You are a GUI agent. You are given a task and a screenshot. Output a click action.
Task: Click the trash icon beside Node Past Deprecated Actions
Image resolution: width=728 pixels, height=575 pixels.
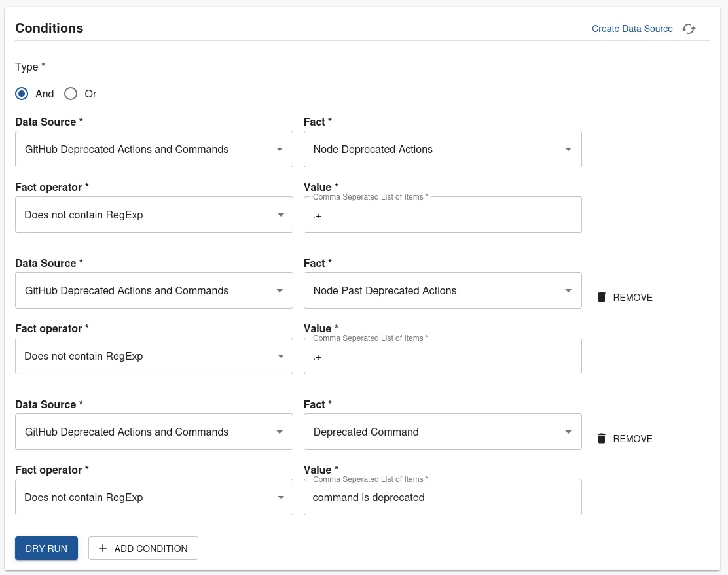tap(602, 297)
